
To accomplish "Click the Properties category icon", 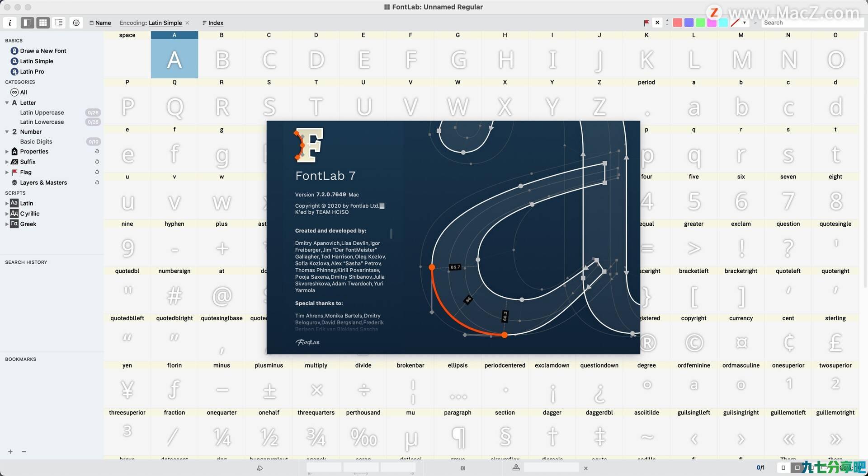I will point(14,152).
